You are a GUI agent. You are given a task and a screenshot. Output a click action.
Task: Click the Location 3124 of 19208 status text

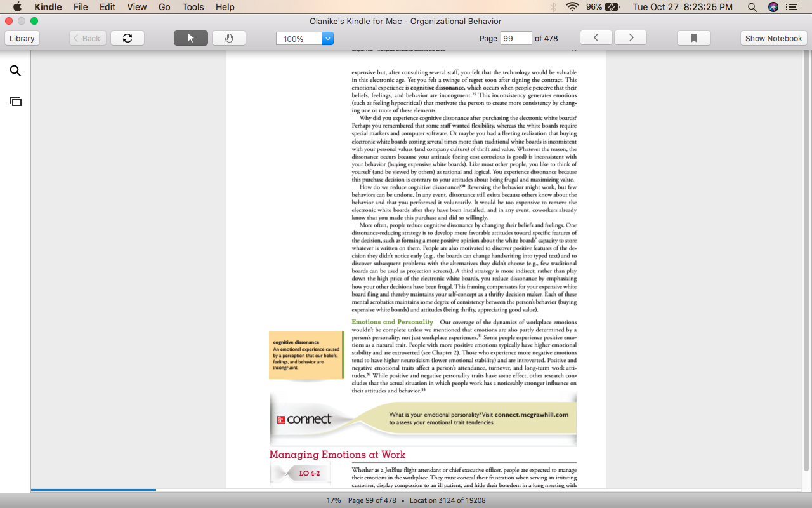[447, 500]
